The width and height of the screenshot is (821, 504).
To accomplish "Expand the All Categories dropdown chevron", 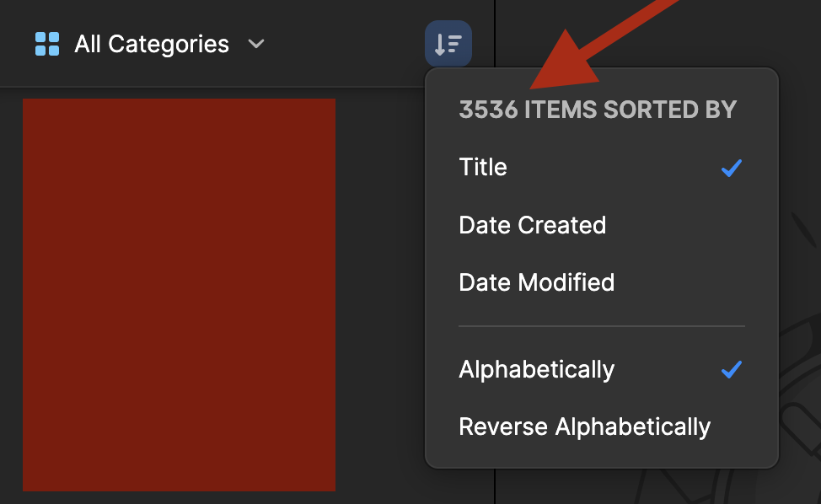I will [256, 44].
